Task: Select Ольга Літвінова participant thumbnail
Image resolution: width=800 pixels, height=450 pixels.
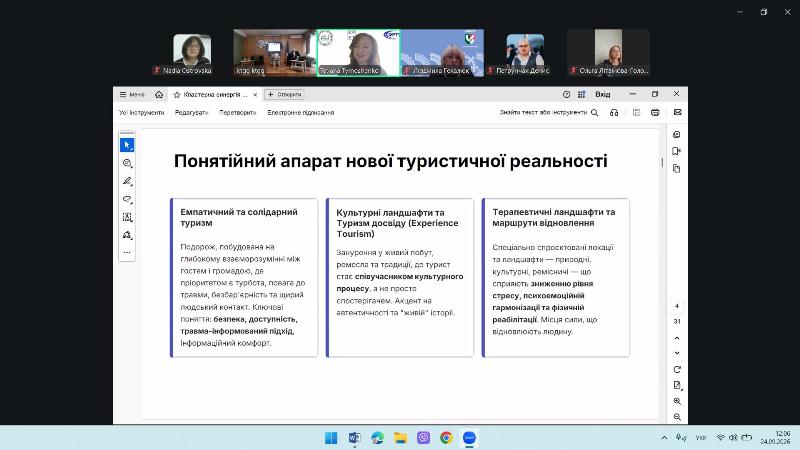Action: (608, 53)
